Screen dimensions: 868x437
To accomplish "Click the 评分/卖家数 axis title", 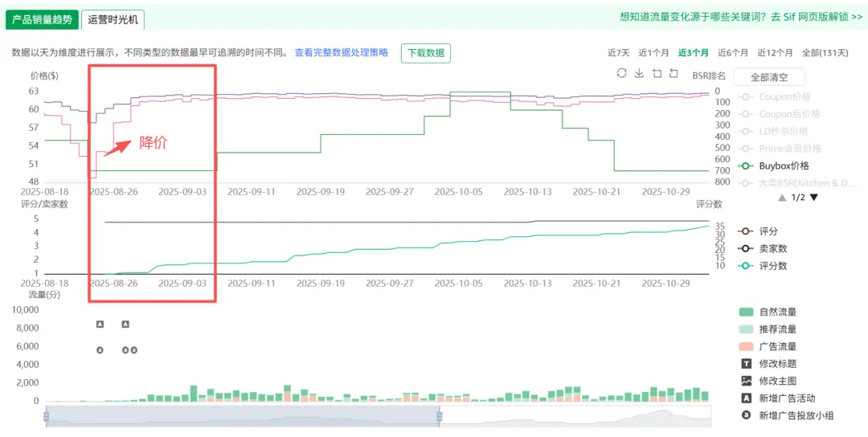I will tap(44, 204).
